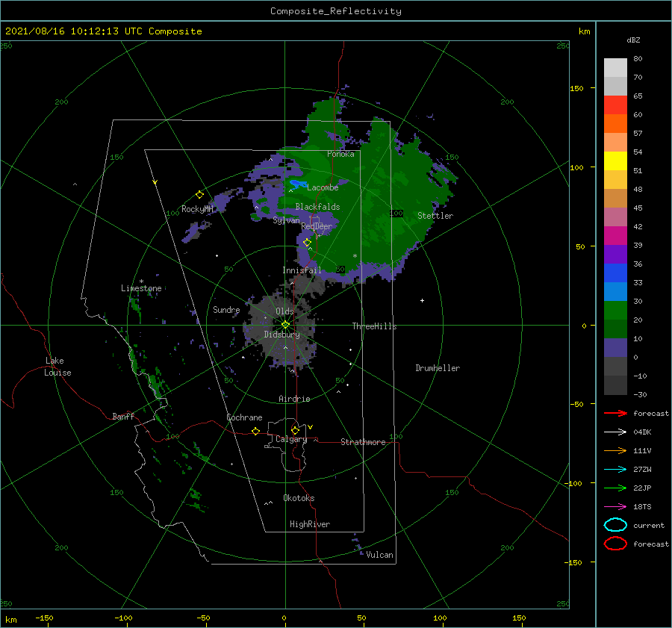
Task: Click the Limestone label
Action: [x=141, y=288]
